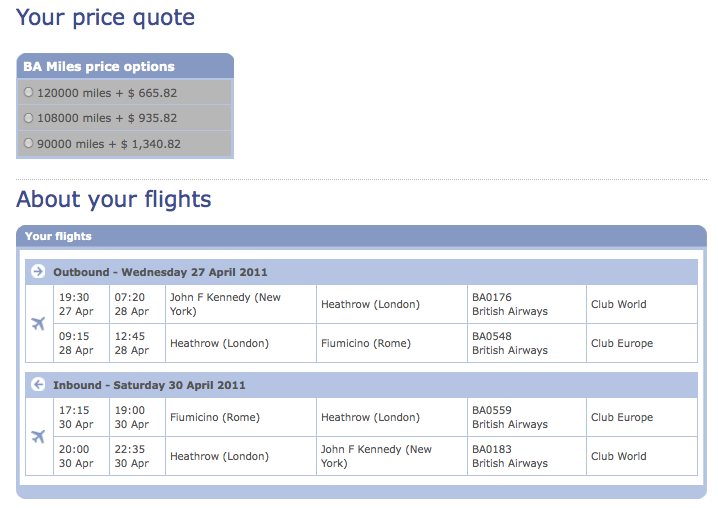Click the outbound flights airplane icon
This screenshot has height=508, width=718.
(38, 324)
